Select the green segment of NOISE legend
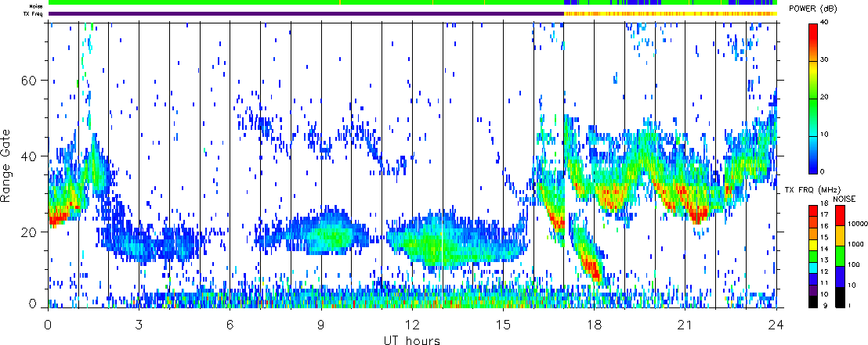The height and width of the screenshot is (345, 868). click(839, 255)
